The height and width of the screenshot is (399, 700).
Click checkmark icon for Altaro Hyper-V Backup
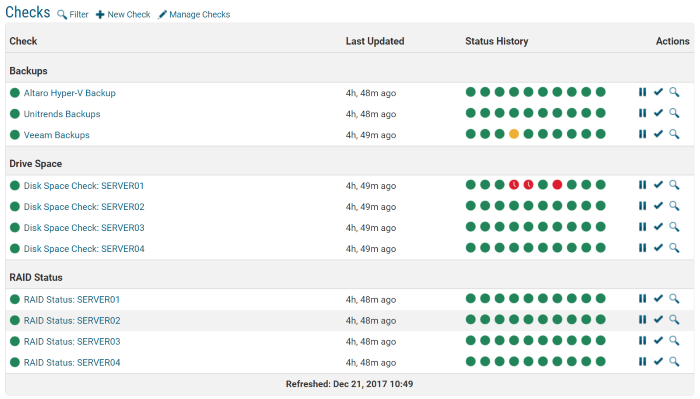point(658,92)
